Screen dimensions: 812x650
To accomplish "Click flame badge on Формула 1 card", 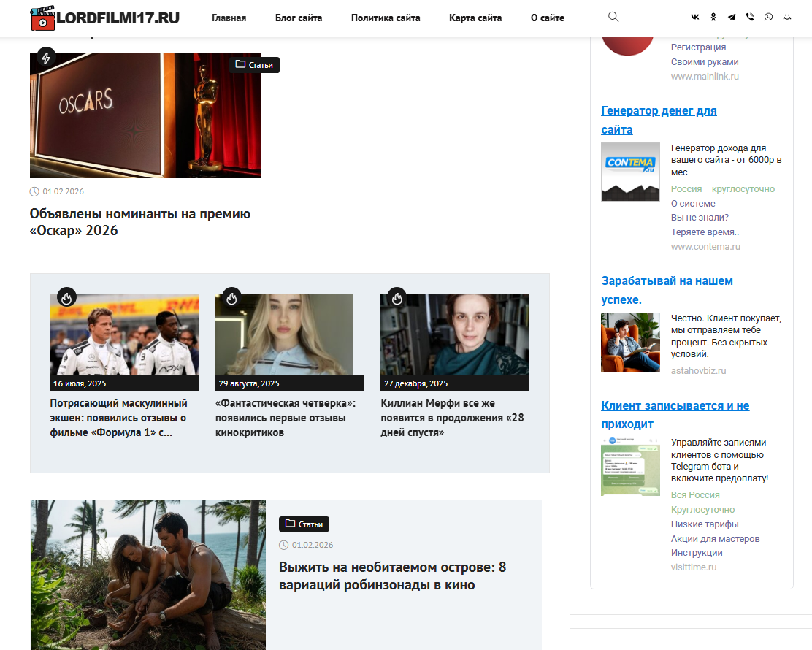I will pos(66,298).
